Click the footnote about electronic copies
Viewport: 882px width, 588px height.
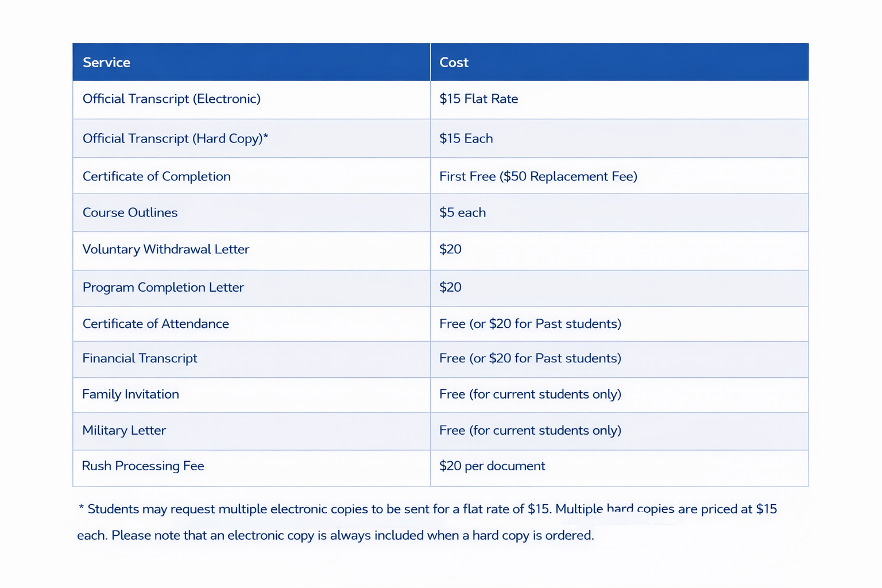[427, 522]
